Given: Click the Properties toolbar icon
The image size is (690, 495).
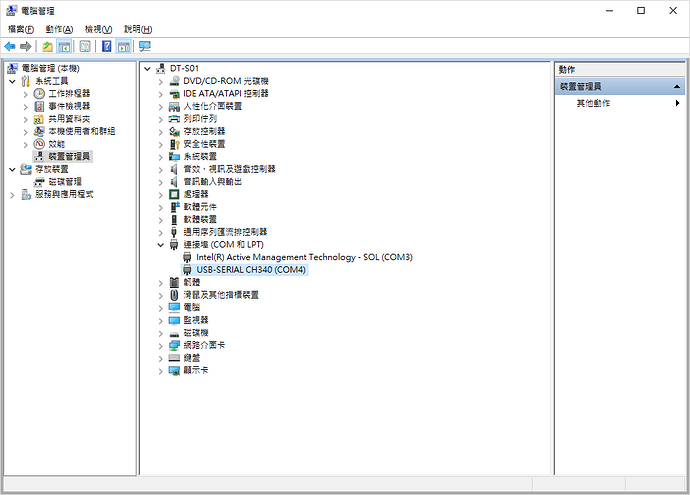Looking at the screenshot, I should (85, 46).
